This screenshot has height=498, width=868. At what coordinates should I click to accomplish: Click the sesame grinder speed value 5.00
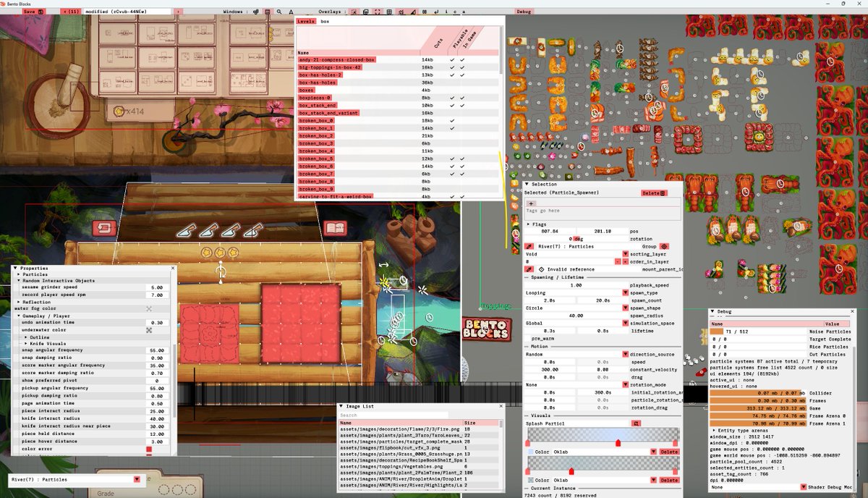[157, 287]
